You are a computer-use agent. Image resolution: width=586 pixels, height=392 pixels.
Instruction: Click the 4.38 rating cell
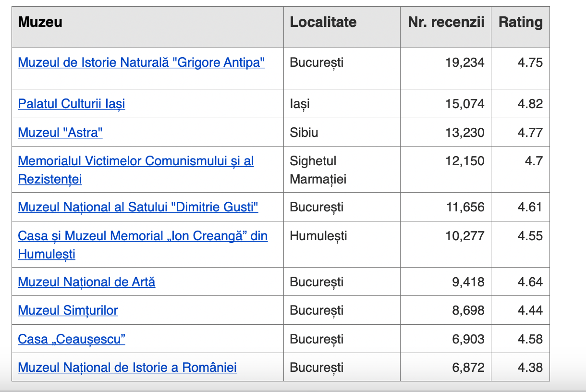click(530, 367)
